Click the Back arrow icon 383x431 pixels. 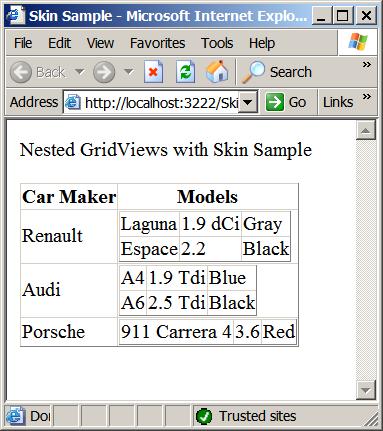pos(21,72)
